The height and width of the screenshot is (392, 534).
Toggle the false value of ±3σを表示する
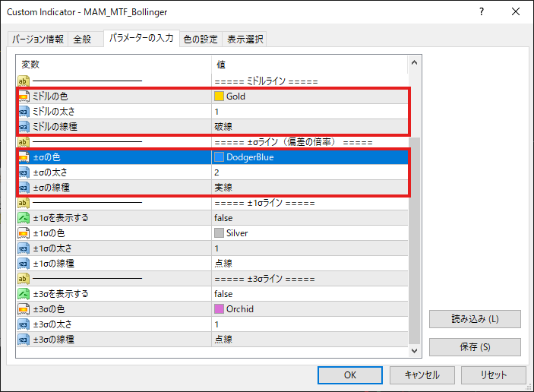click(x=310, y=294)
